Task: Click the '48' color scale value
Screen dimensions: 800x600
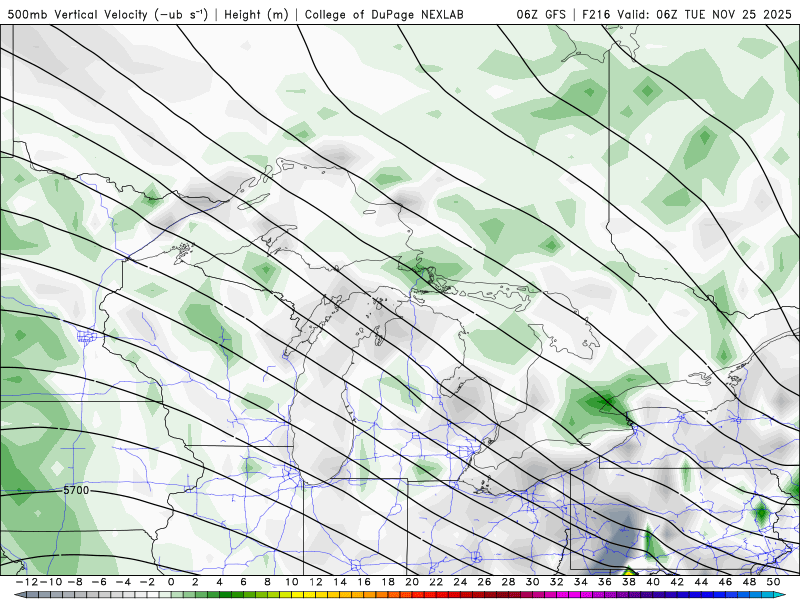Action: 749,582
